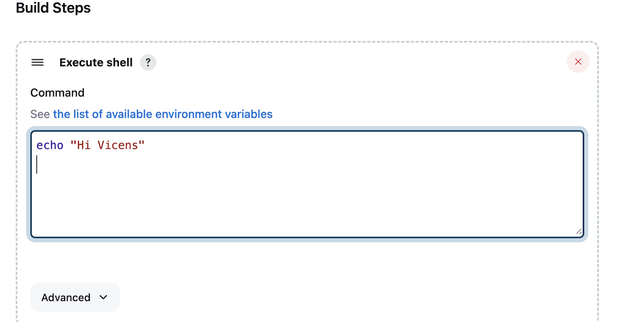This screenshot has height=322, width=644.
Task: Open help for Execute shell
Action: (x=148, y=62)
